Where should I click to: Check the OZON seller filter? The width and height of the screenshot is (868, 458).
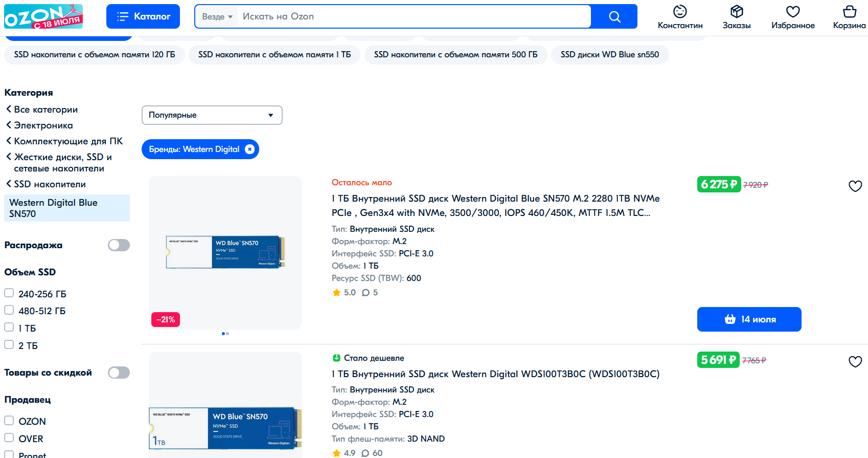click(9, 421)
